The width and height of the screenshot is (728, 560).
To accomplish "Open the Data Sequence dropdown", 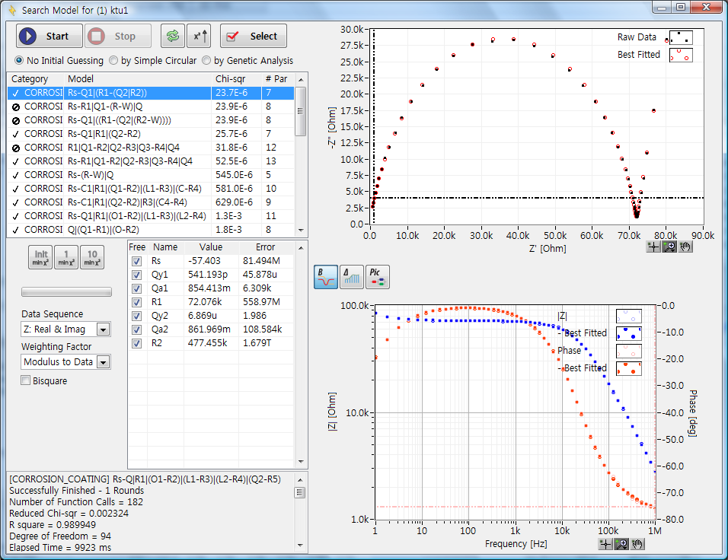I will pyautogui.click(x=103, y=329).
